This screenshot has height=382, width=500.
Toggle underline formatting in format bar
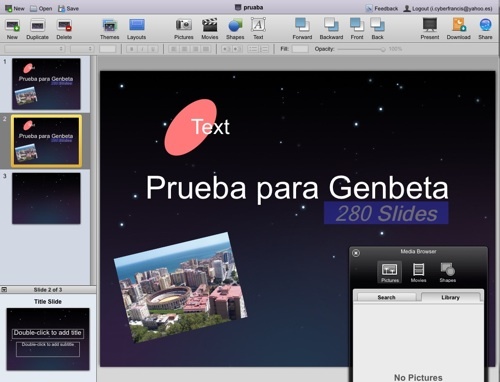pyautogui.click(x=153, y=49)
